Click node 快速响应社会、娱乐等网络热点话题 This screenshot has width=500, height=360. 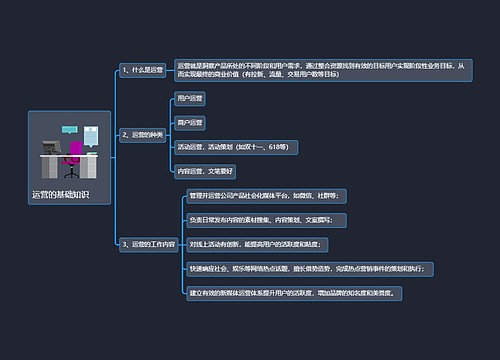click(x=310, y=269)
